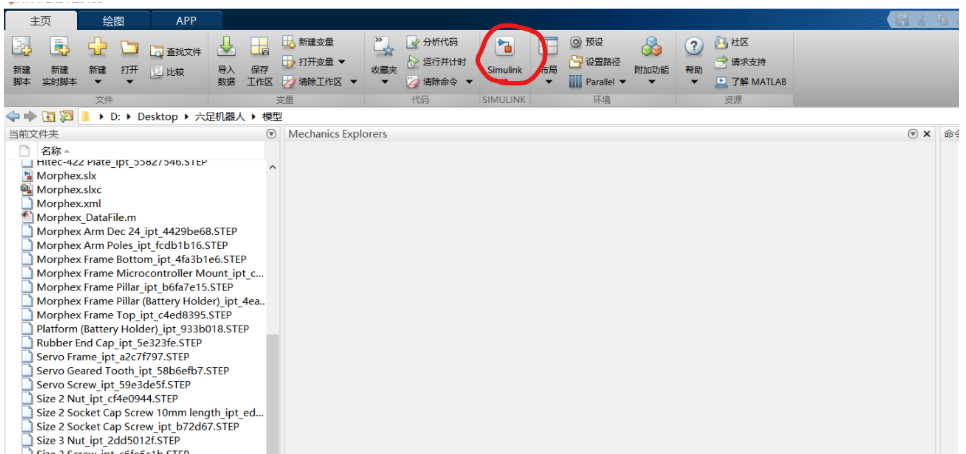Click the Import Data (导入数据) icon
This screenshot has width=966, height=454.
coord(227,47)
